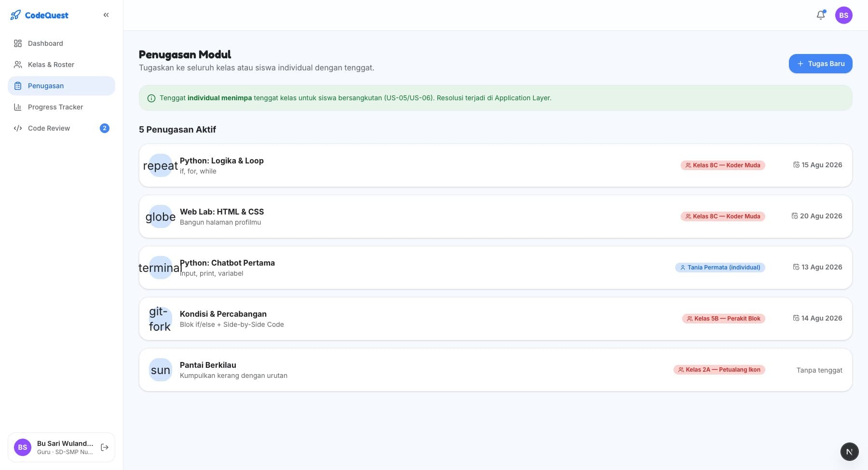Click the 13 Agu 2026 due date
This screenshot has height=470, width=868.
coord(818,267)
